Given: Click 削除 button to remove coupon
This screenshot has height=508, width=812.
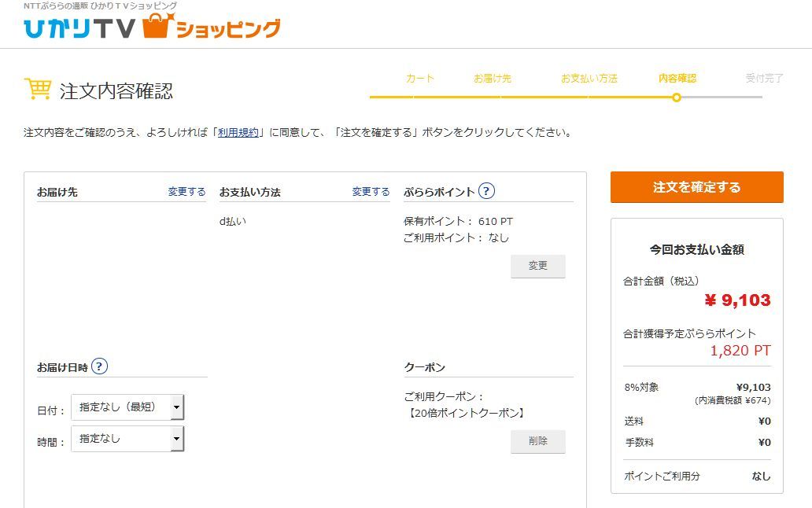Looking at the screenshot, I should pos(537,441).
